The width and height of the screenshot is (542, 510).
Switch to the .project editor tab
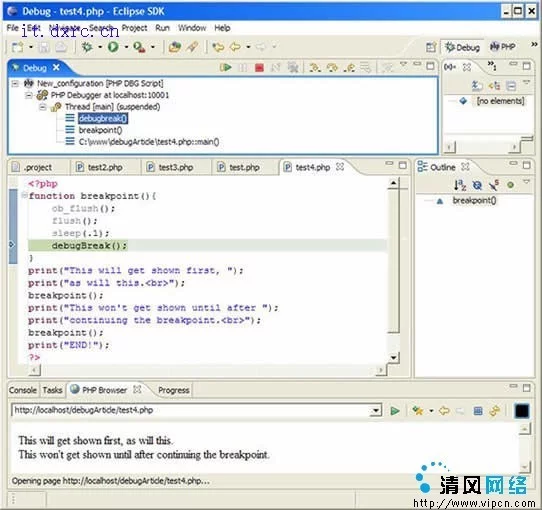click(x=32, y=167)
